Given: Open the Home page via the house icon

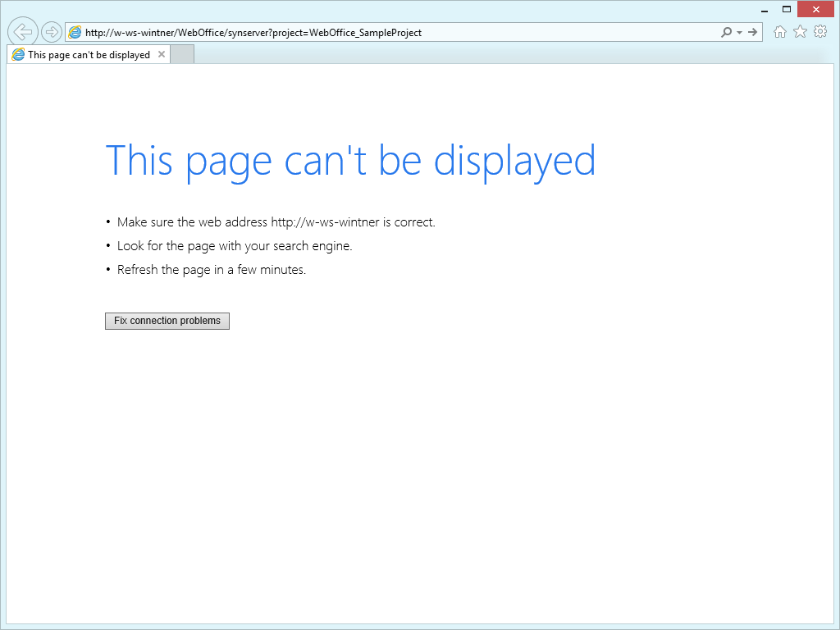Looking at the screenshot, I should pyautogui.click(x=779, y=32).
